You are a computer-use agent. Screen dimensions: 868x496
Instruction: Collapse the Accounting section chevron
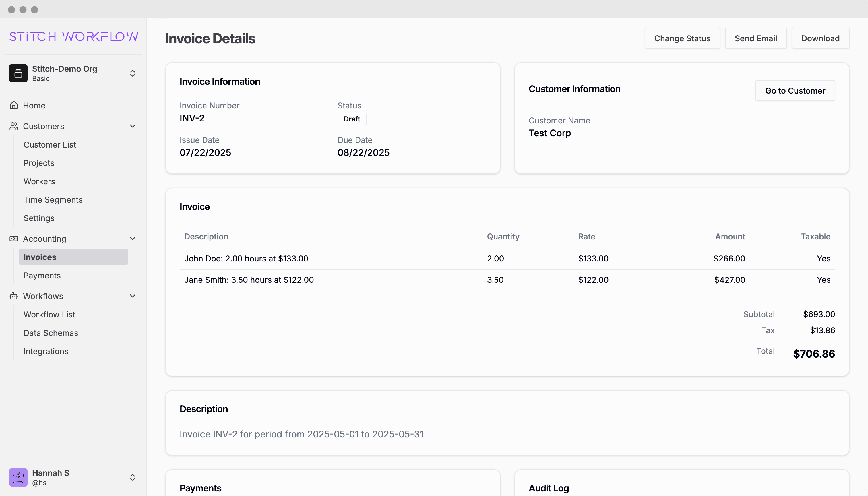pos(133,239)
